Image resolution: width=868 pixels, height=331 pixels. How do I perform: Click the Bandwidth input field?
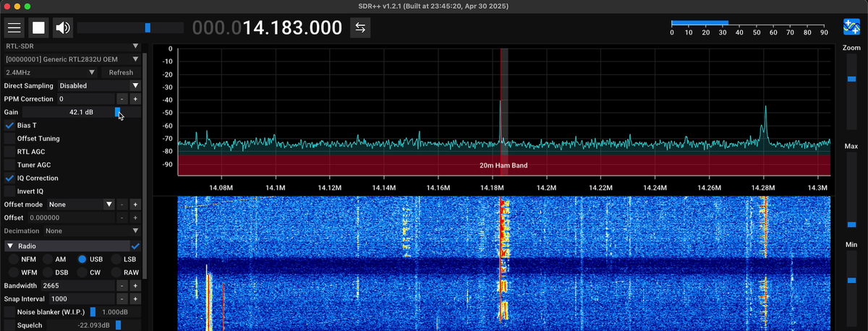click(x=77, y=285)
